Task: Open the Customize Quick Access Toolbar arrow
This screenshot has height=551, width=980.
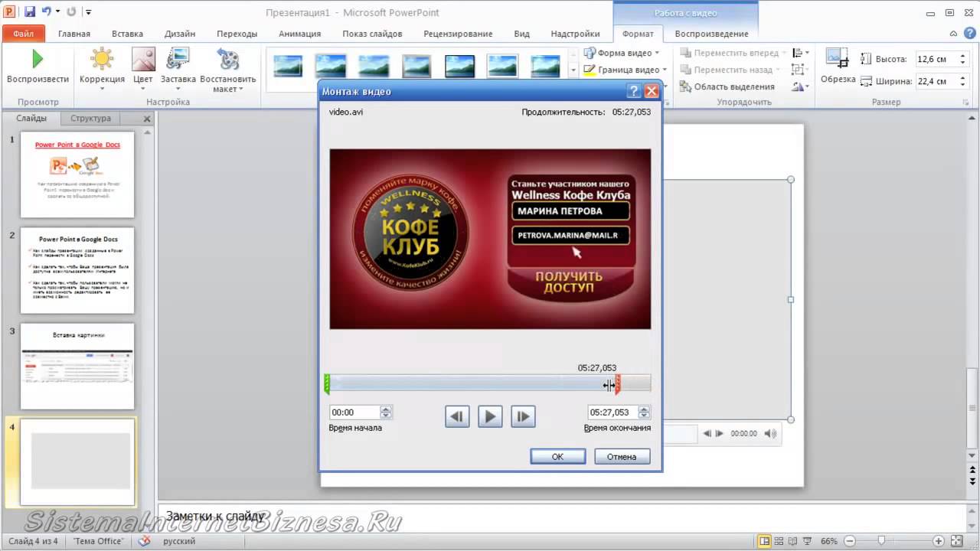Action: 88,12
